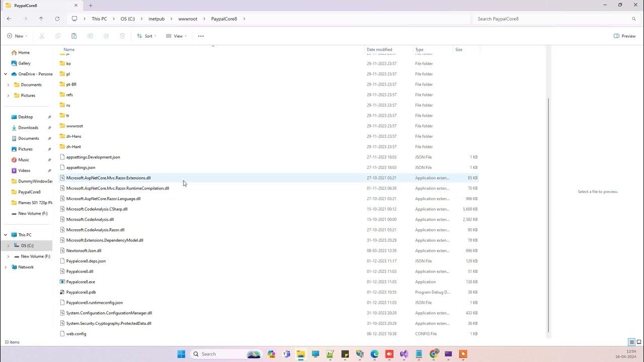Image resolution: width=644 pixels, height=362 pixels.
Task: Go back with the Back arrow
Action: click(x=9, y=19)
